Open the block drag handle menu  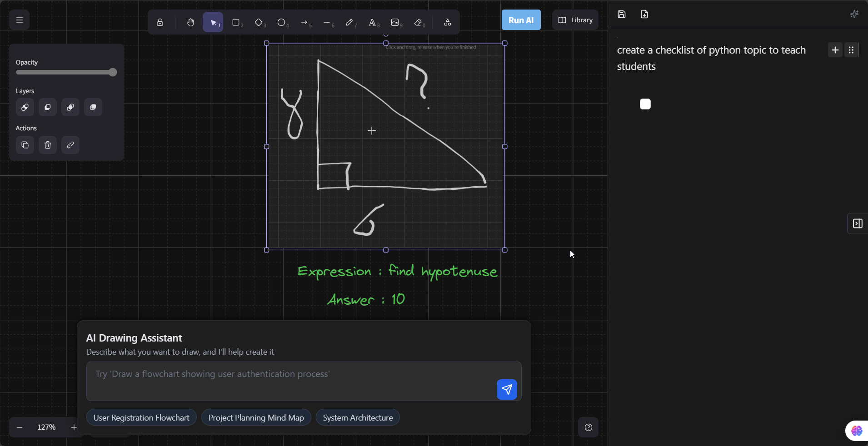851,50
